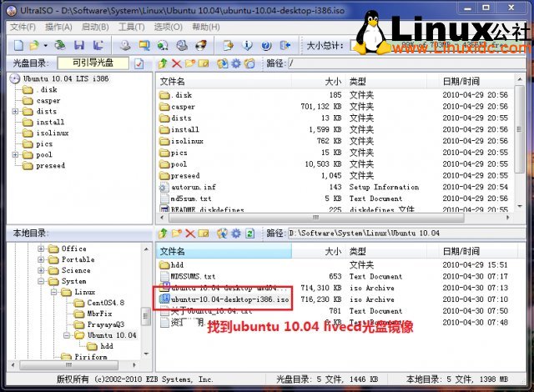Go up one folder in image pane
The width and height of the screenshot is (534, 392).
click(163, 63)
